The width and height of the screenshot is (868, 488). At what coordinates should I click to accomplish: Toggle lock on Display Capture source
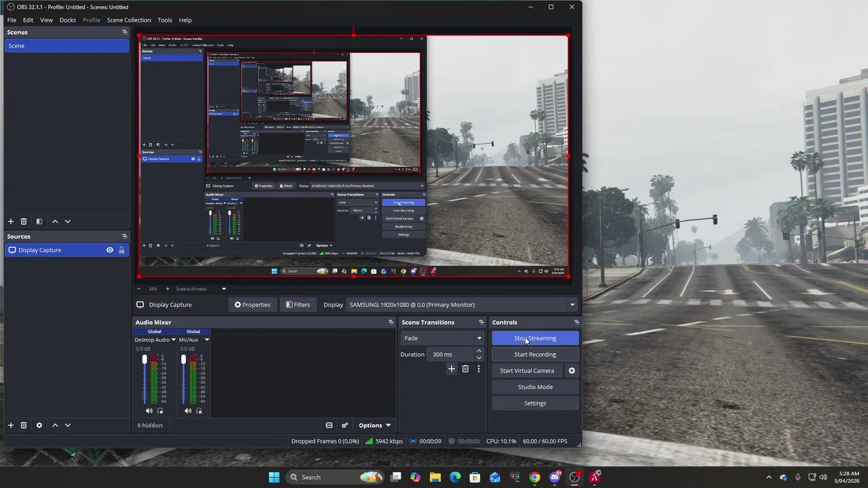[x=121, y=250]
